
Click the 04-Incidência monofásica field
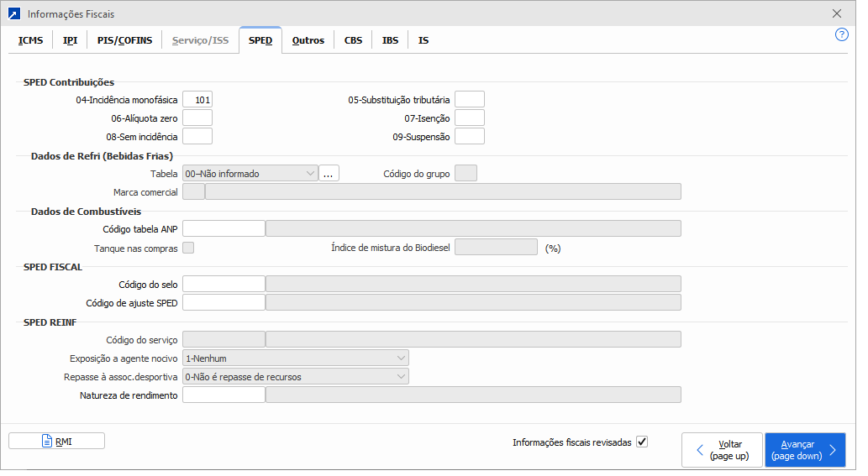click(197, 100)
